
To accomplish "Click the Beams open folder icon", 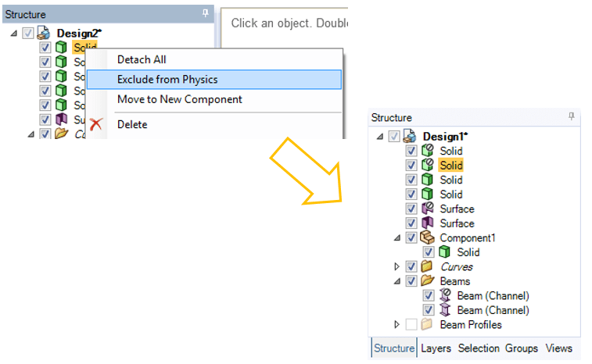I will pyautogui.click(x=427, y=281).
